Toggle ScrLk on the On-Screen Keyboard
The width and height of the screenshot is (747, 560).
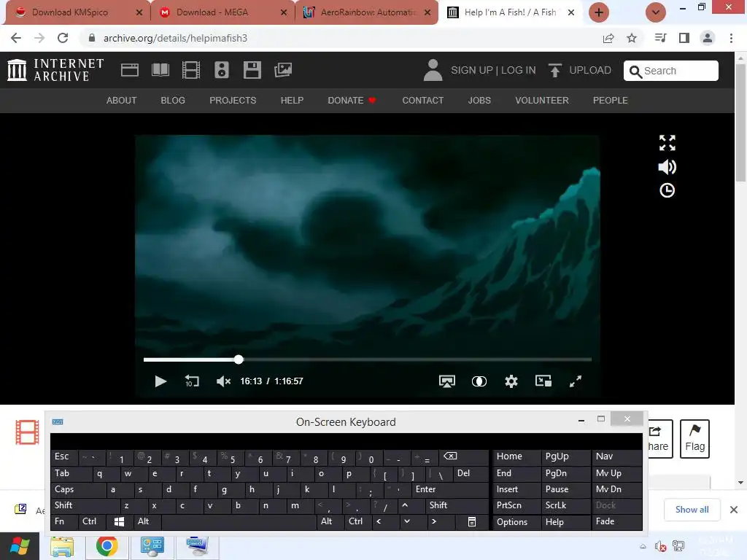click(565, 505)
